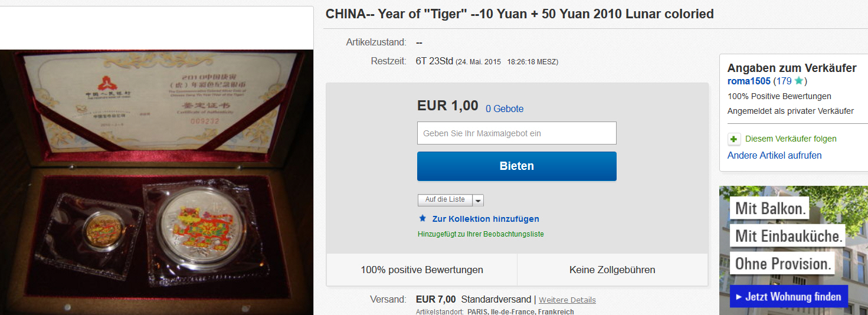The height and width of the screenshot is (315, 868).
Task: Click the teal feedback star beside 179
Action: (798, 81)
